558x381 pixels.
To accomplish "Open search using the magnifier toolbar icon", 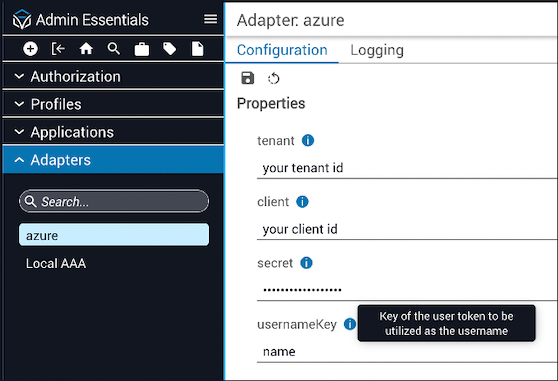I will coord(114,49).
